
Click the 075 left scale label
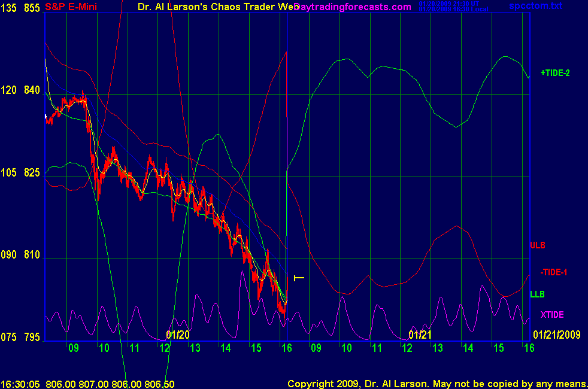8,338
